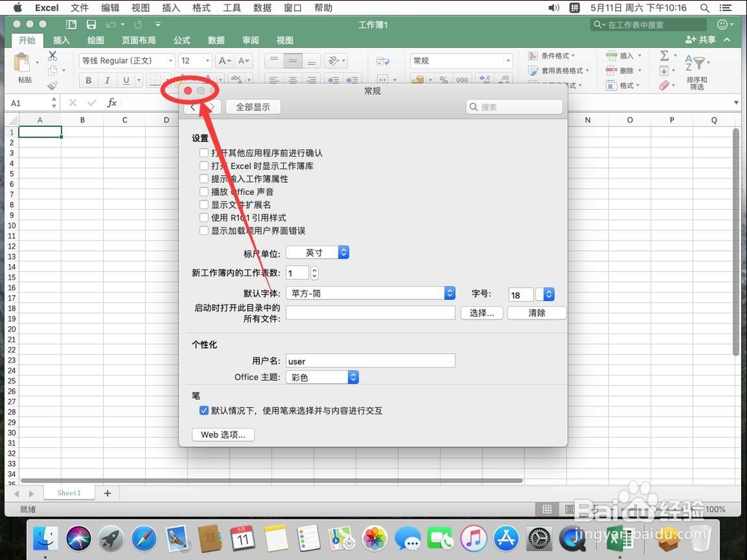Click the Undo arrow in title bar
Screen dimensions: 747x560
point(111,25)
